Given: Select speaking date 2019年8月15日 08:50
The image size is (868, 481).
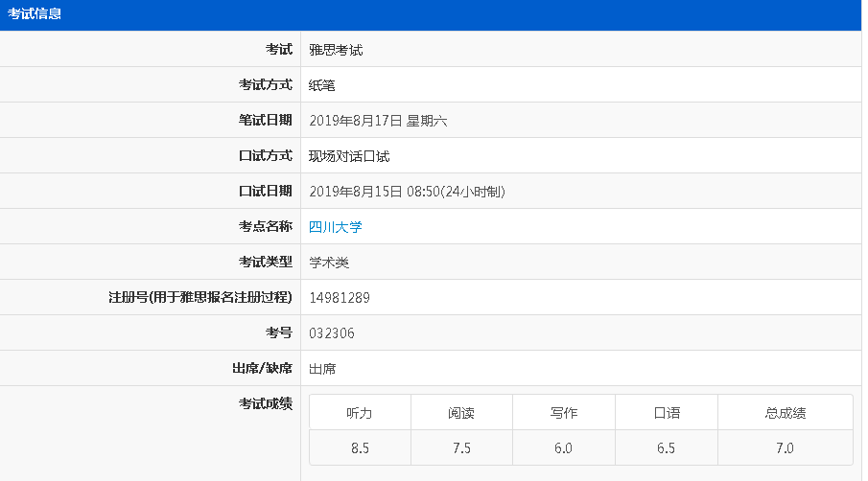Looking at the screenshot, I should pyautogui.click(x=407, y=192).
